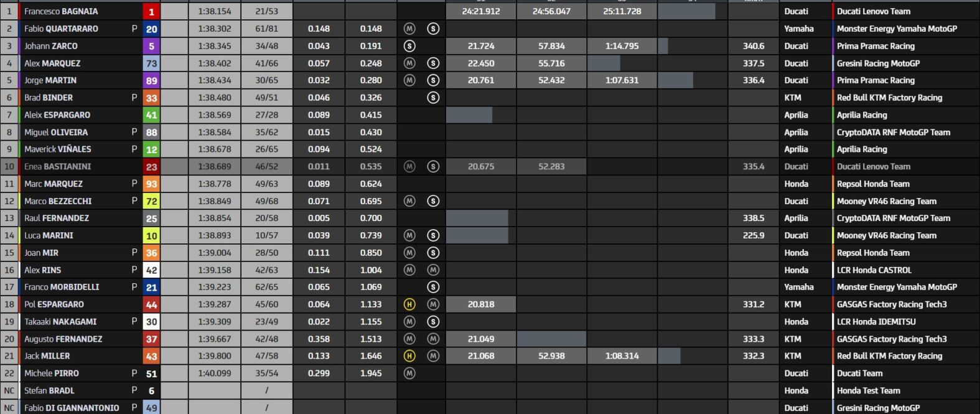Click the sector time 1:14.795
Screen dimensions: 980x414
point(622,46)
